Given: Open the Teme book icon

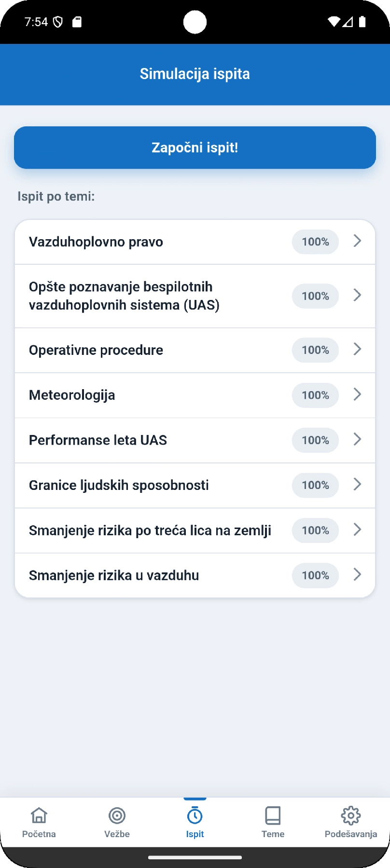Looking at the screenshot, I should point(273,815).
